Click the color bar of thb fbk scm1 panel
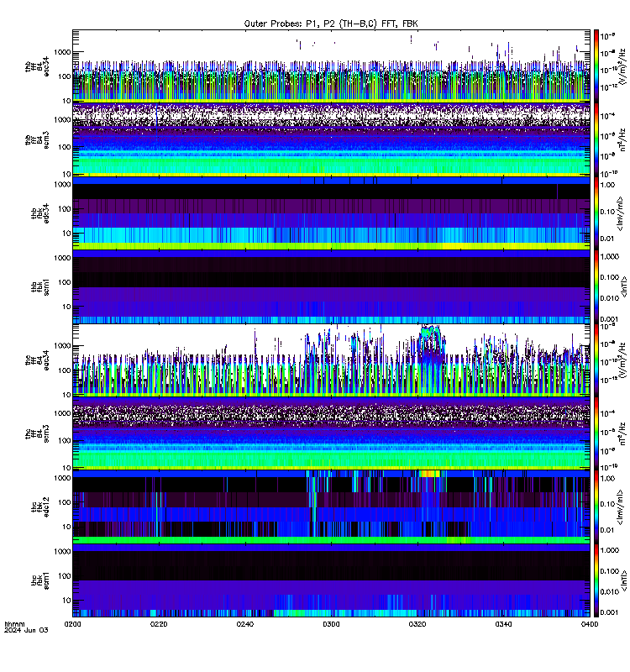The height and width of the screenshot is (672, 630). [x=596, y=286]
